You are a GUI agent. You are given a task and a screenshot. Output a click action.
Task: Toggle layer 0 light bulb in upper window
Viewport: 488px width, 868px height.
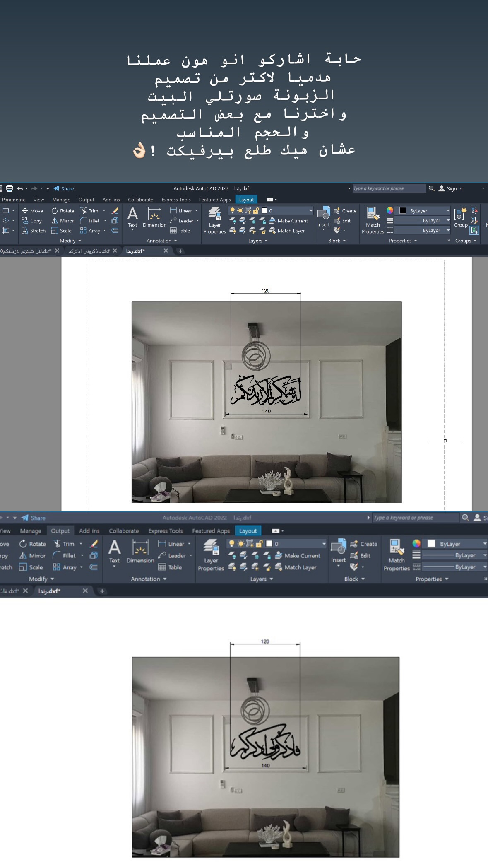pos(232,211)
